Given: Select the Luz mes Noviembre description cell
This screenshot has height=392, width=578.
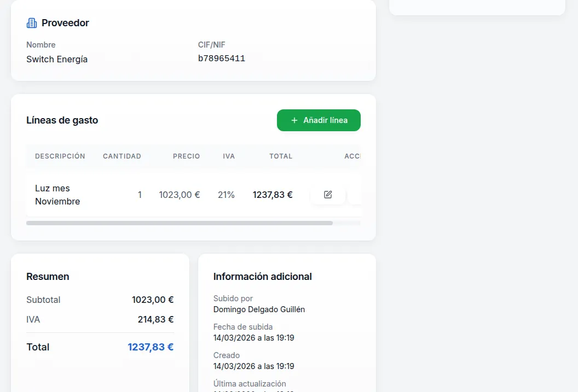Looking at the screenshot, I should pos(57,195).
